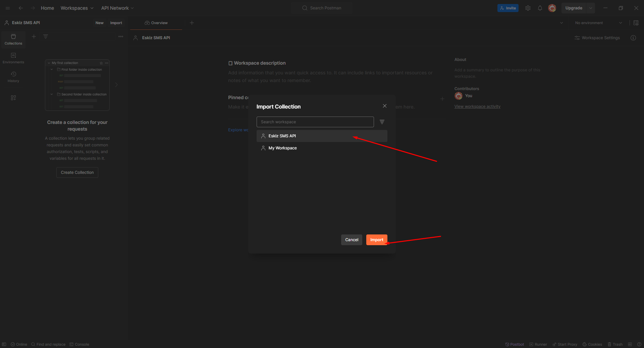Open Postbot from the status bar
This screenshot has height=348, width=644.
click(515, 344)
